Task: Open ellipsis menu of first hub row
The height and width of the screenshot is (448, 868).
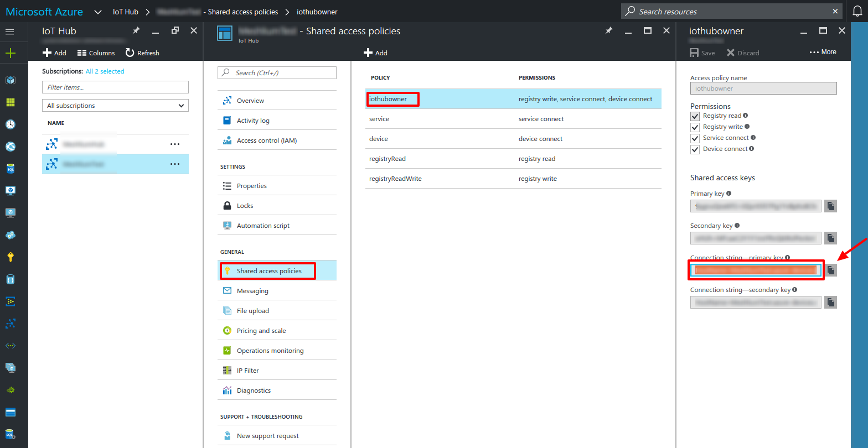Action: coord(175,144)
